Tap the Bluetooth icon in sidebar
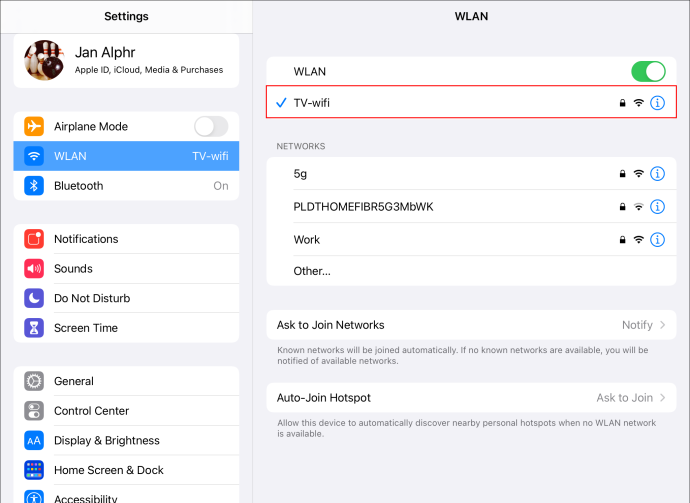Image resolution: width=690 pixels, height=503 pixels. click(x=34, y=186)
